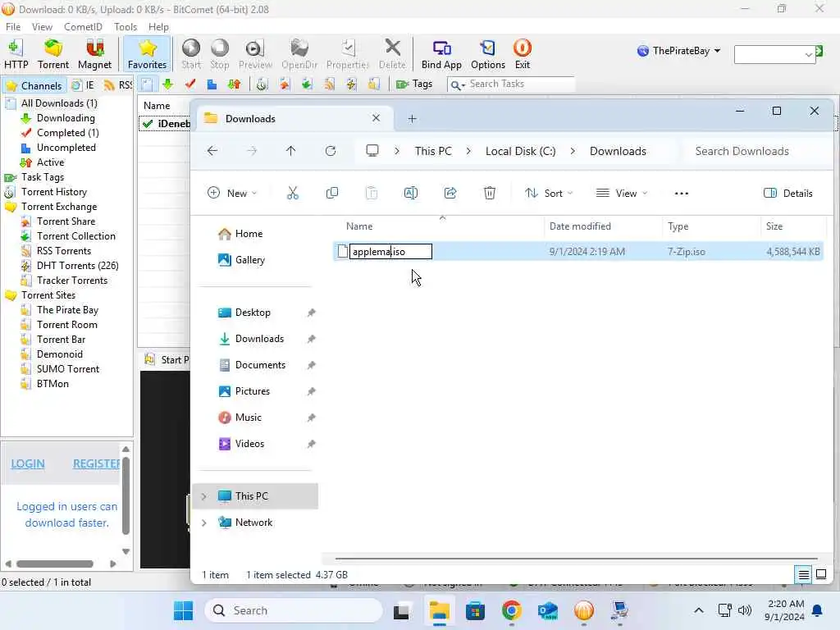
Task: Focus the Search Downloads field
Action: (x=756, y=152)
